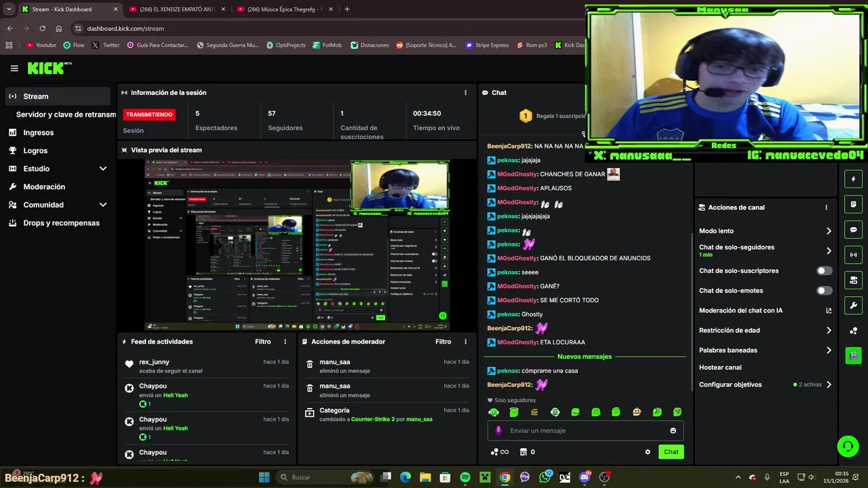This screenshot has height=488, width=868.
Task: Click the trash icon on first manu_saa action
Action: click(x=310, y=365)
